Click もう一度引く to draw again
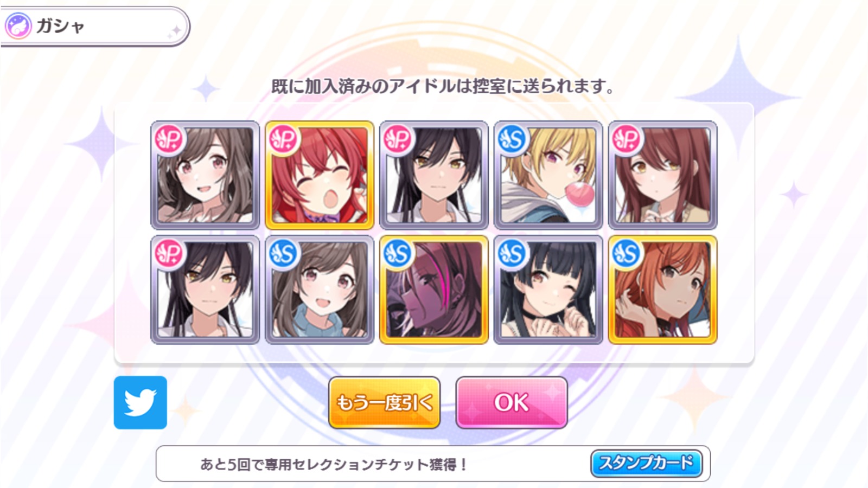 pos(384,403)
